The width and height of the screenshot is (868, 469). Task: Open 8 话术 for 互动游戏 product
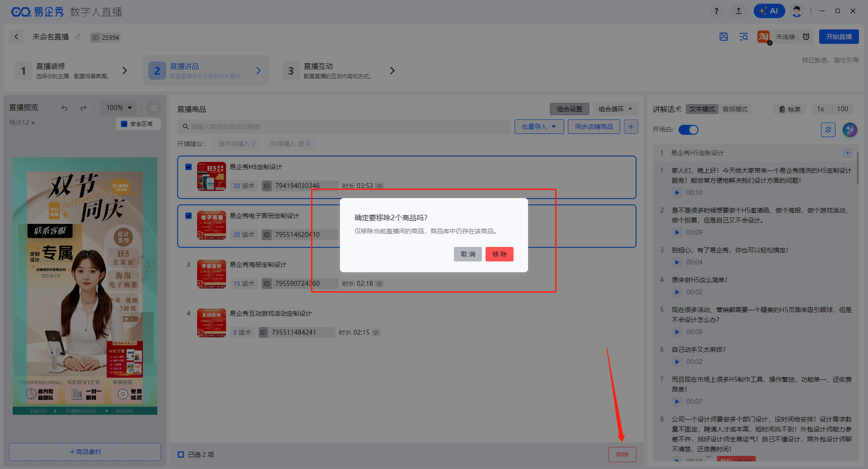(x=242, y=332)
